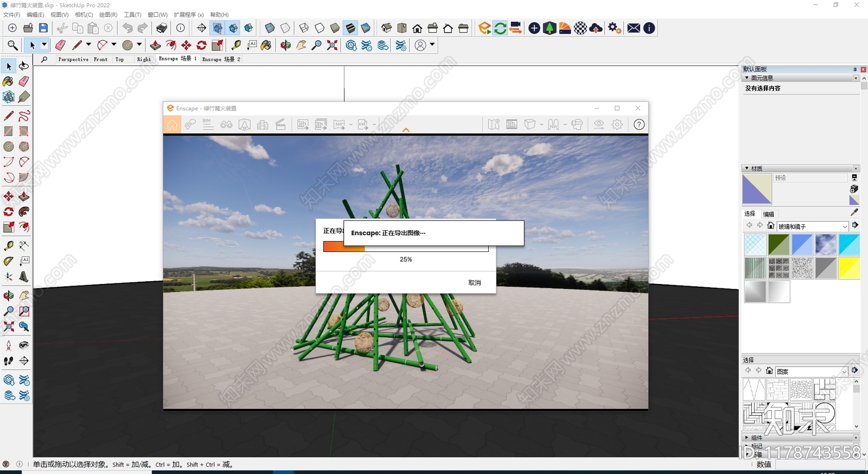Cancel the export with 取消

tap(474, 283)
